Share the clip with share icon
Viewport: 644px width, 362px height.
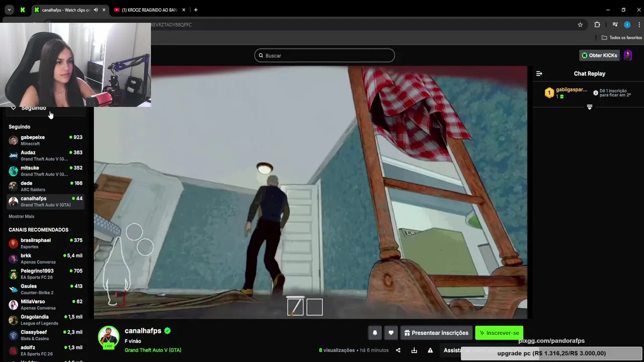pyautogui.click(x=398, y=350)
